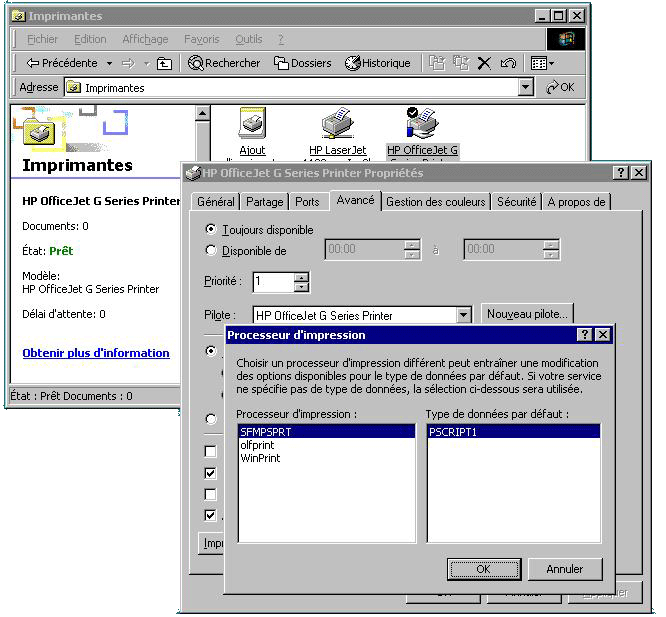Open the Favoris menu
This screenshot has height=617, width=666.
pyautogui.click(x=201, y=39)
